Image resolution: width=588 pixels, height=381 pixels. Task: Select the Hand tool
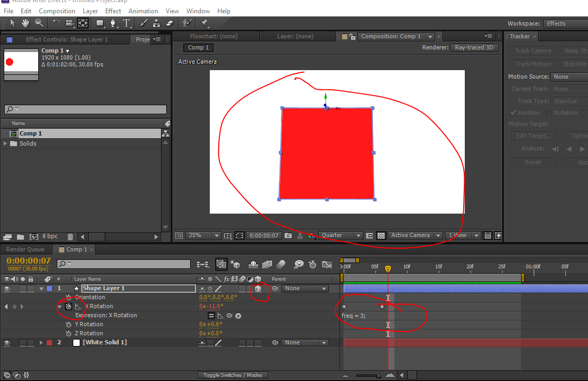(25, 23)
